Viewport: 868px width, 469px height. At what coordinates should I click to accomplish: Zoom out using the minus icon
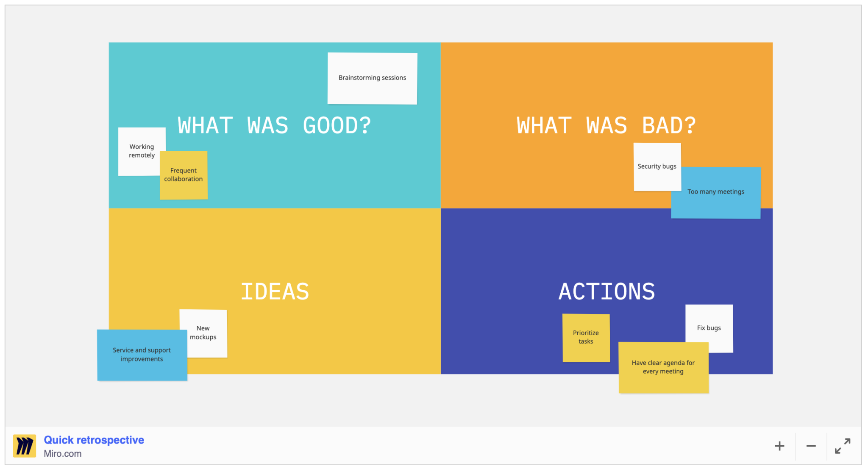coord(810,446)
